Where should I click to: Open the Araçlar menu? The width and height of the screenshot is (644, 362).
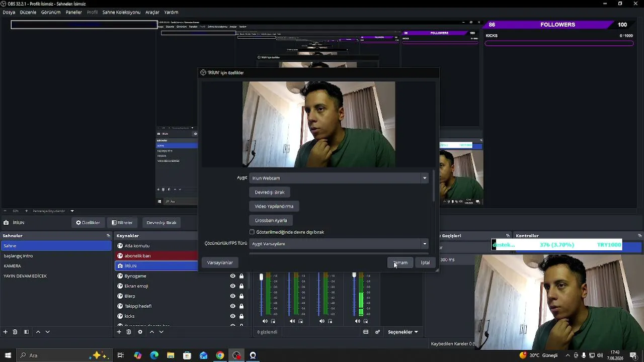pyautogui.click(x=152, y=12)
